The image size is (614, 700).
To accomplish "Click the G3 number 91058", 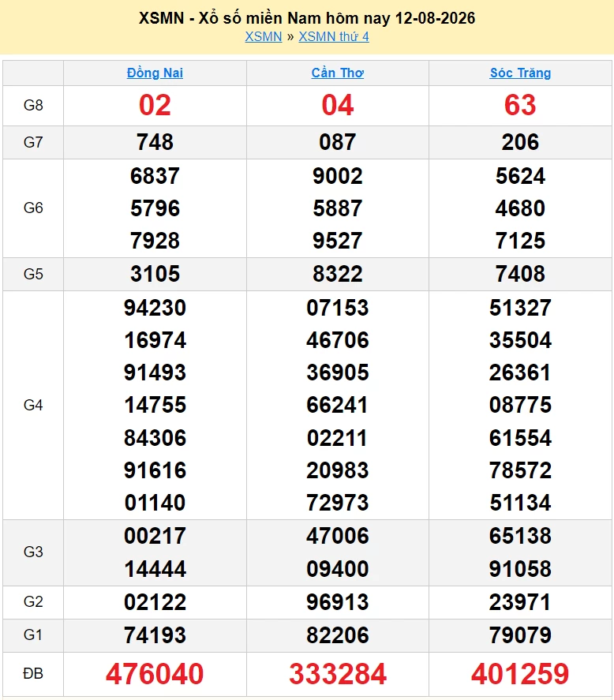I will coord(520,569).
